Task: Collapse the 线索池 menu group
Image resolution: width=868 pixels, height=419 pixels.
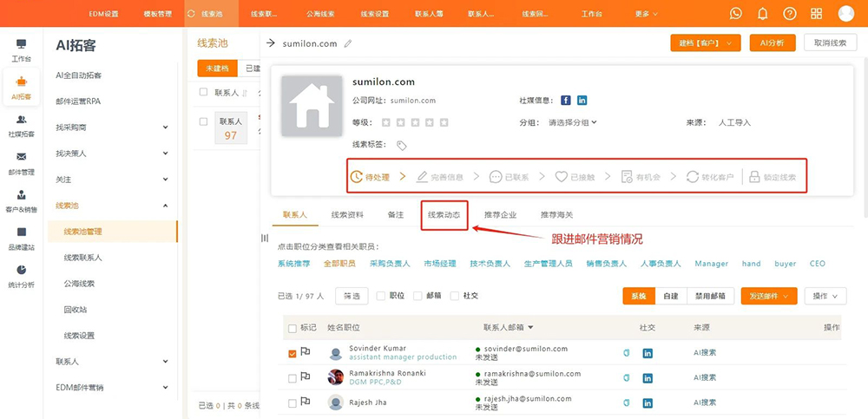Action: click(x=166, y=206)
